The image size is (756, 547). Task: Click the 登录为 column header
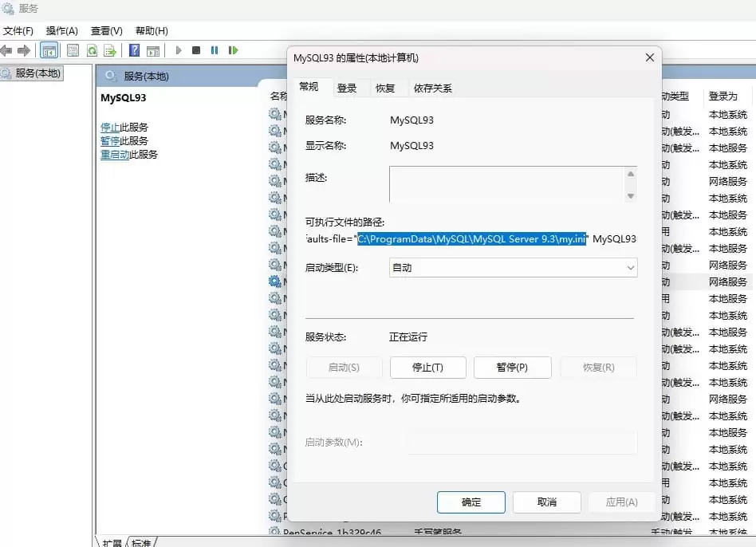coord(723,96)
